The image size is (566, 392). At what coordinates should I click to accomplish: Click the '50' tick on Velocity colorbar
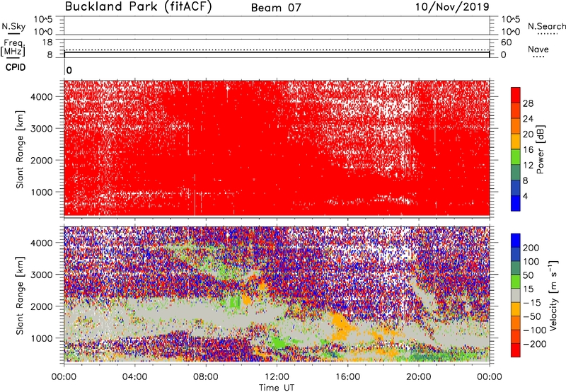pyautogui.click(x=528, y=275)
